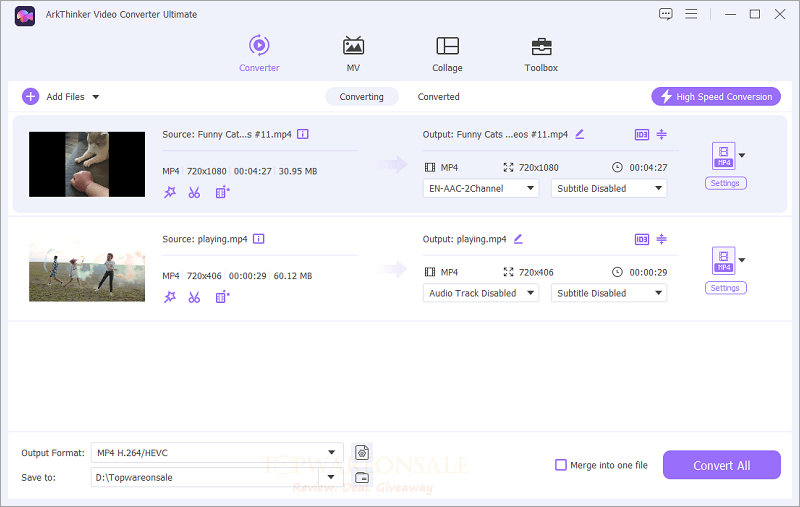
Task: Open enhance video tool for playing.mp4
Action: 222,297
